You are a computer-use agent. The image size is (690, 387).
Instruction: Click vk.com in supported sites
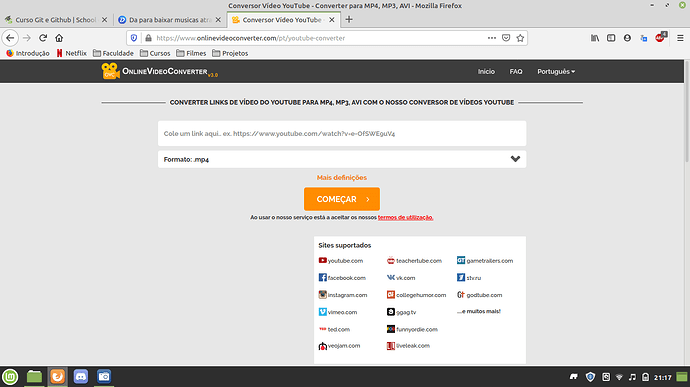(401, 278)
